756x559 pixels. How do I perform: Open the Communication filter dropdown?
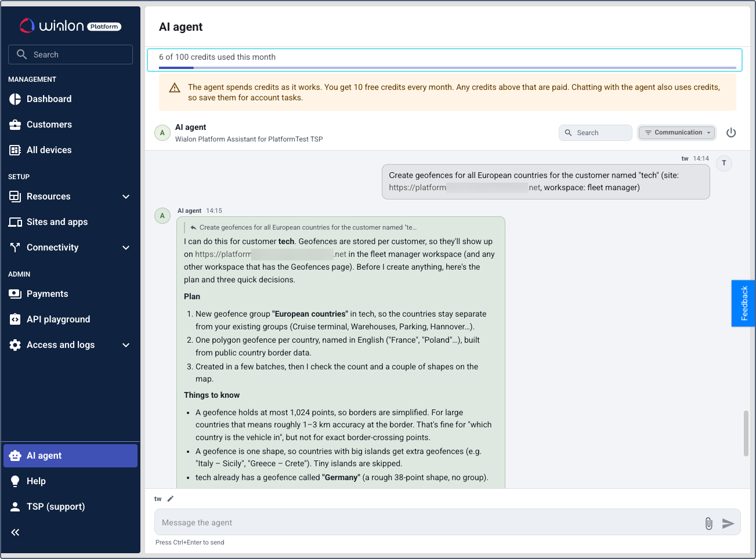(677, 133)
